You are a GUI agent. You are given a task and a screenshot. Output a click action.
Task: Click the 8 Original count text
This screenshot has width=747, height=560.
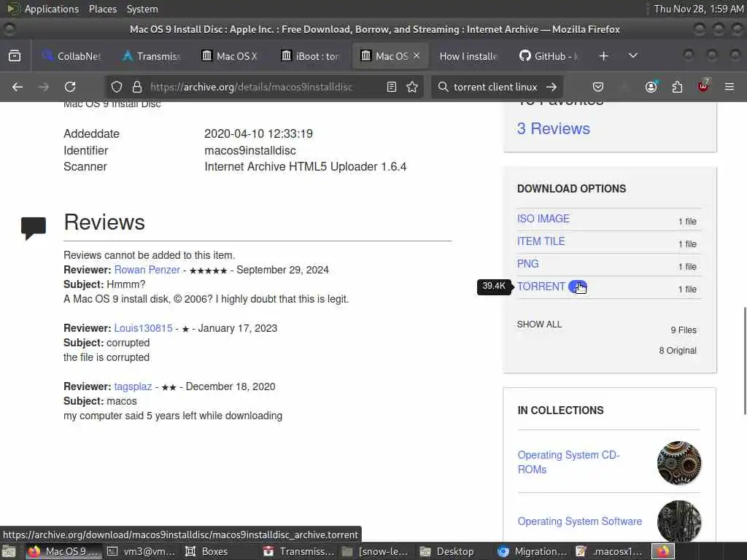click(x=678, y=351)
